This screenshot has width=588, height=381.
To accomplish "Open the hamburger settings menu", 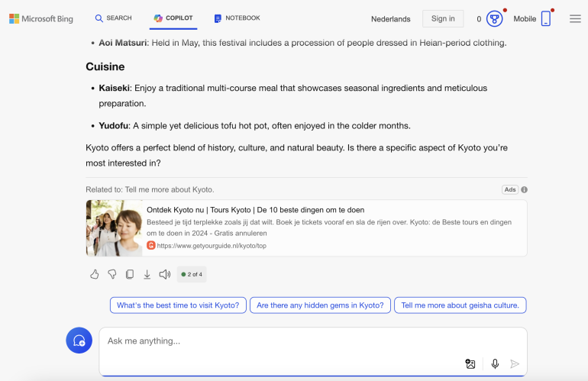I will 575,19.
